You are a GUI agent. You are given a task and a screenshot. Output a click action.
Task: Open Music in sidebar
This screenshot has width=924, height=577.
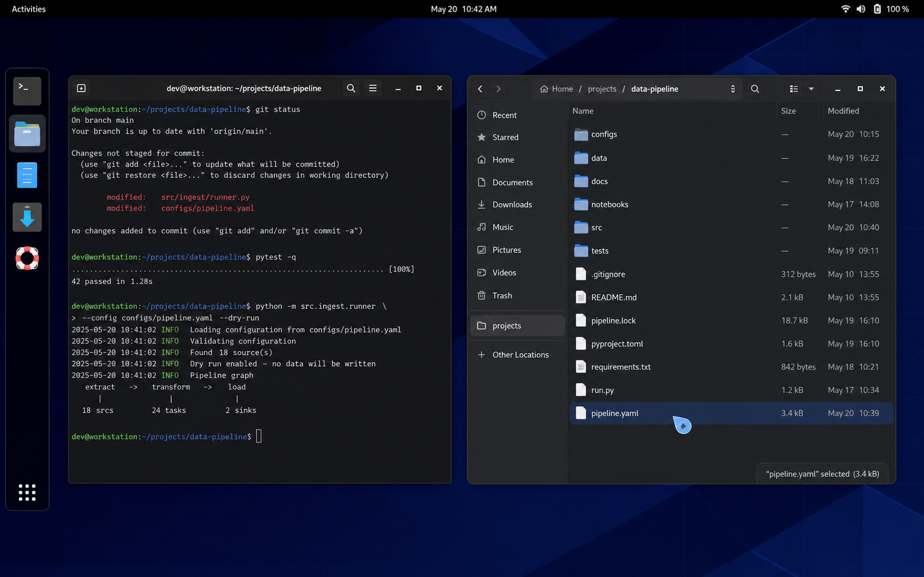517,228
